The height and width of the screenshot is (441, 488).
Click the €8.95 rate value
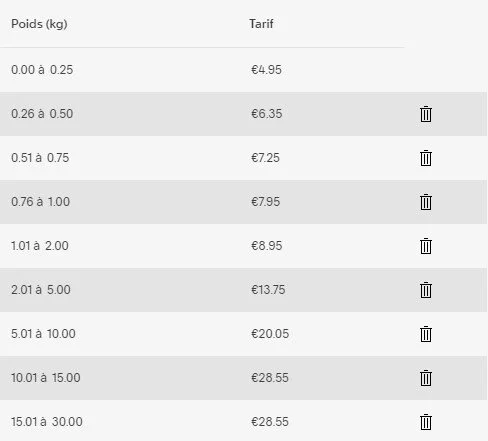click(x=267, y=246)
